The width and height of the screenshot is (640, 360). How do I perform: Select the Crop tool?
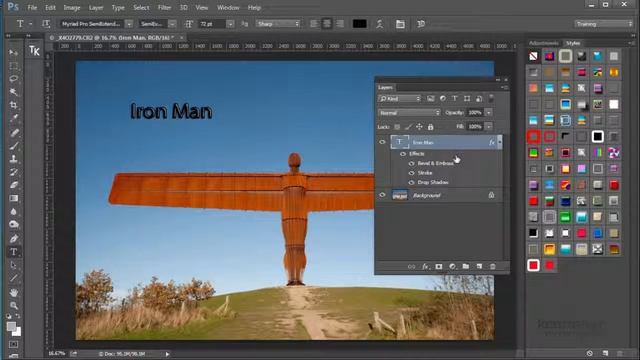pos(13,105)
